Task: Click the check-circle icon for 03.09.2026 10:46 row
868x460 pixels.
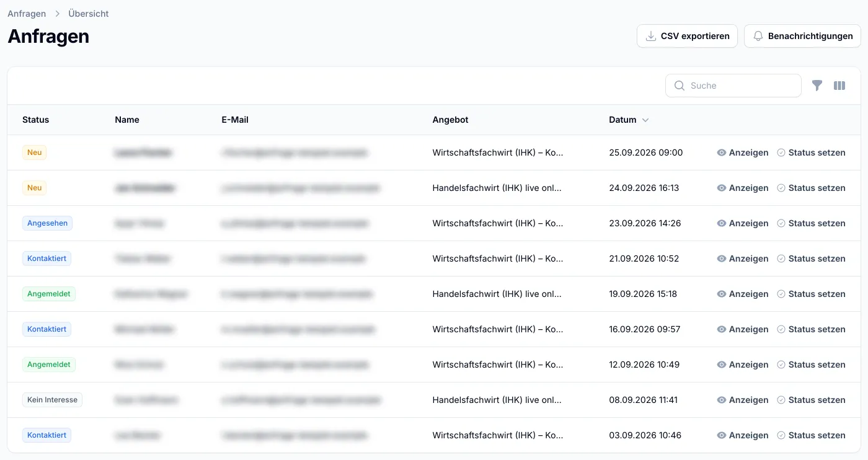Action: (x=781, y=435)
